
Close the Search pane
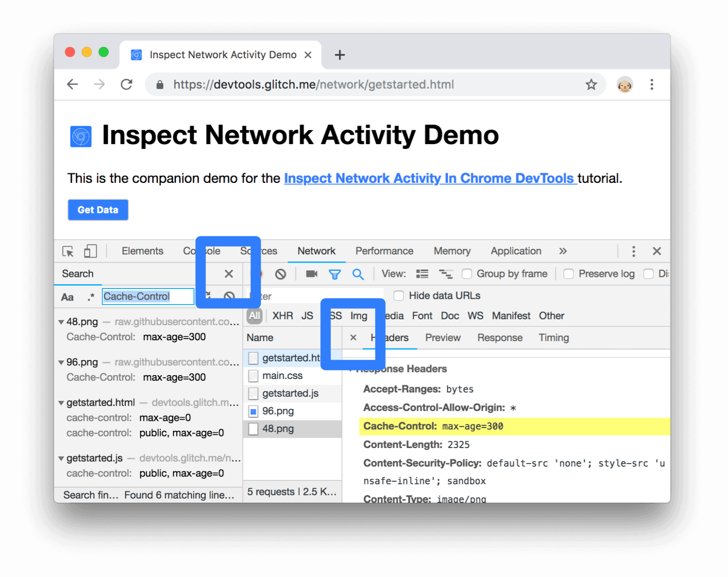[229, 273]
